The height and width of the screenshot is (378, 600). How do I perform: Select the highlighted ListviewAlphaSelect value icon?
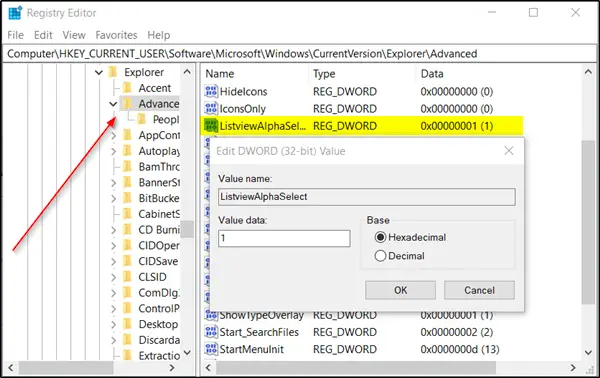pos(211,125)
